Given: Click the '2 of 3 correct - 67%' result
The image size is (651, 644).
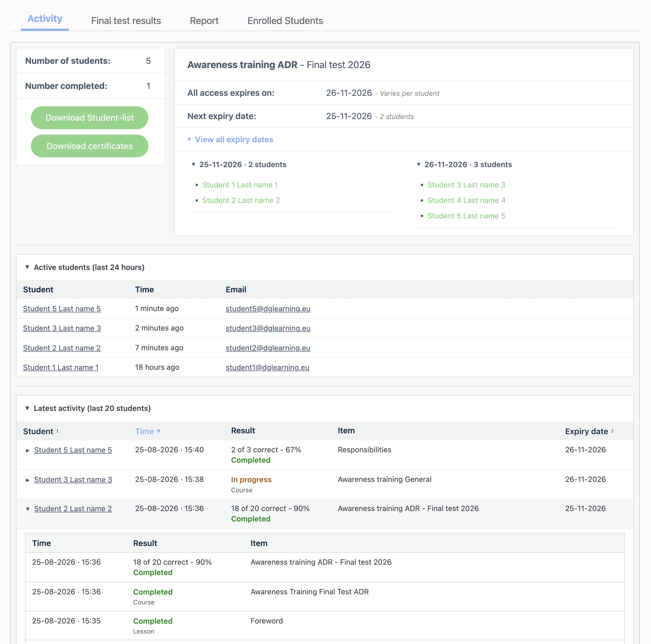Looking at the screenshot, I should (x=266, y=450).
